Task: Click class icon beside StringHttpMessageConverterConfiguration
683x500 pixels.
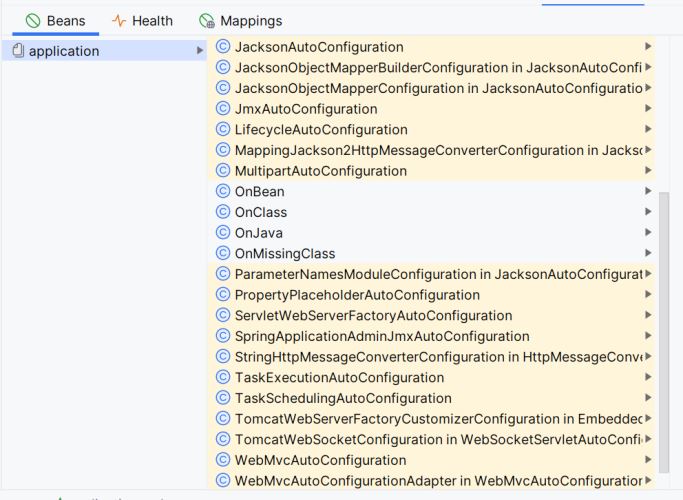Action: coord(223,357)
